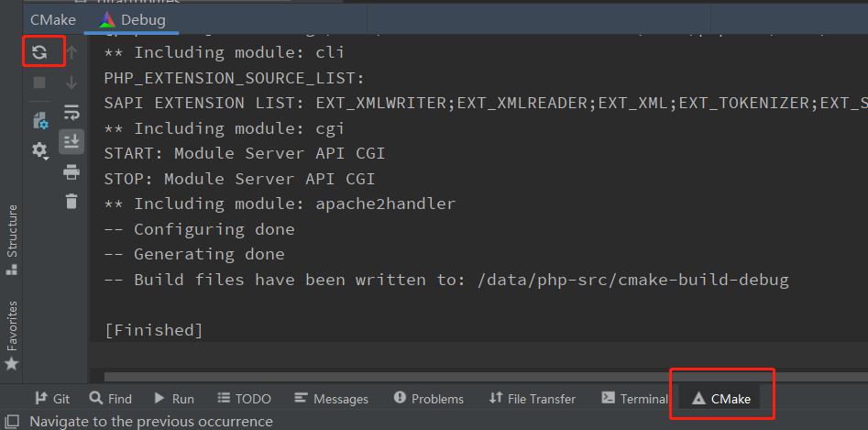Open the Git tool window
868x430 pixels.
pyautogui.click(x=52, y=399)
